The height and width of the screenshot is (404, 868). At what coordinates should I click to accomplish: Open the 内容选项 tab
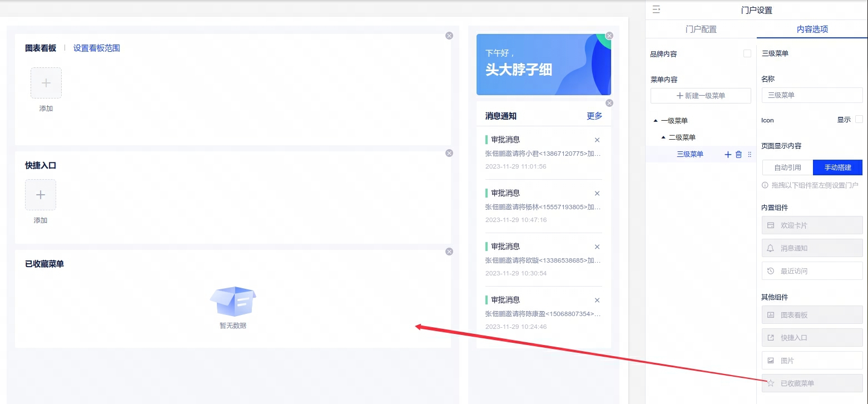[x=812, y=29]
